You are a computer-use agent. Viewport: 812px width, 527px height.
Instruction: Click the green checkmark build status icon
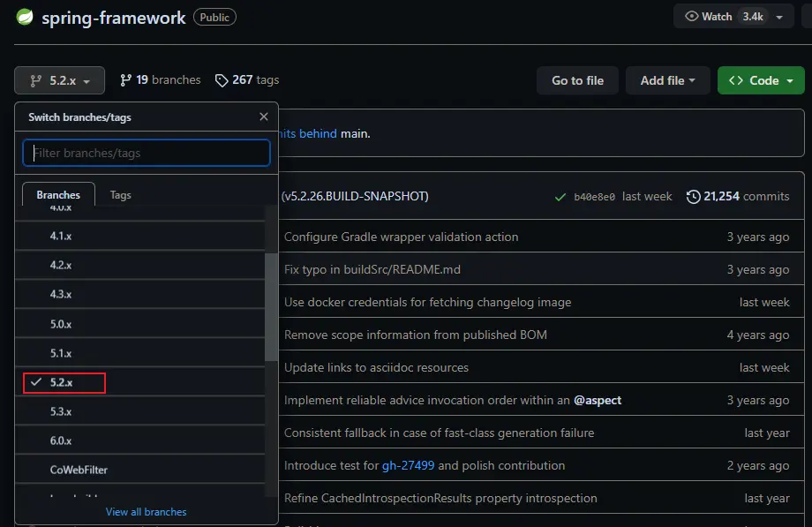click(x=560, y=197)
